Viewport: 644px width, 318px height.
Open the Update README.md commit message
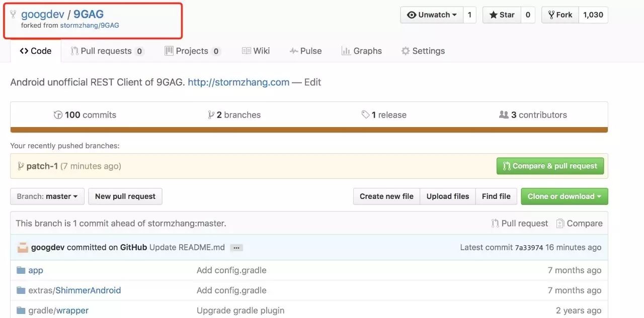(x=187, y=247)
